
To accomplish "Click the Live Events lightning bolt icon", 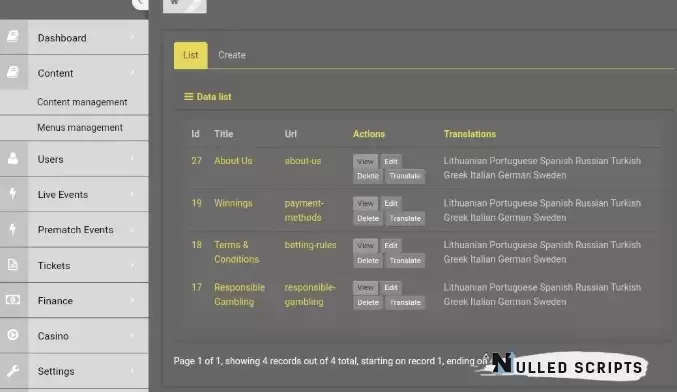I will [13, 194].
